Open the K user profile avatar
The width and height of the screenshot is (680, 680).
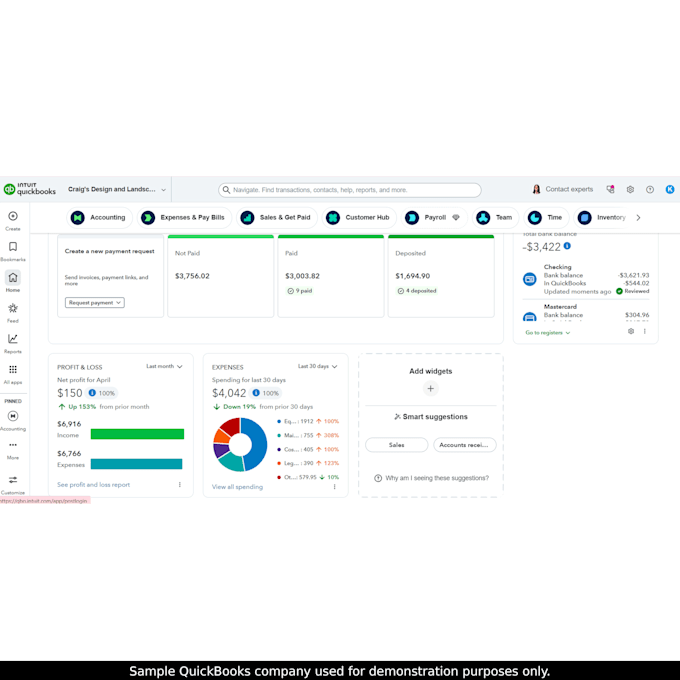point(670,189)
